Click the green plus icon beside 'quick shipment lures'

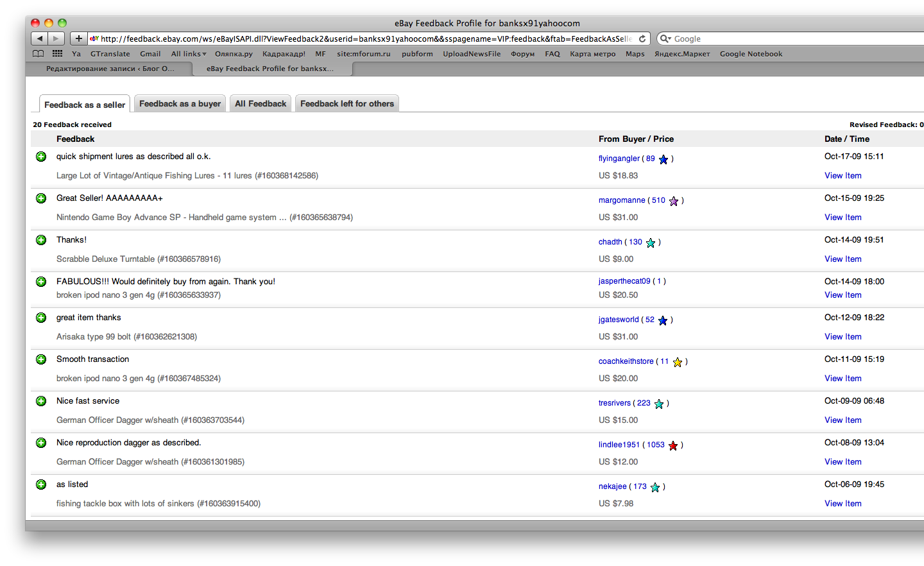(41, 157)
